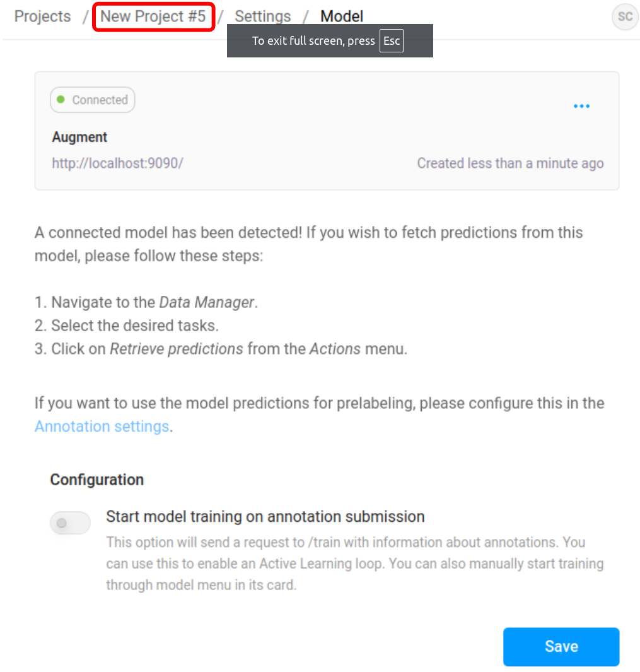Open the SC user avatar menu
Image resolution: width=640 pixels, height=672 pixels.
tap(625, 16)
